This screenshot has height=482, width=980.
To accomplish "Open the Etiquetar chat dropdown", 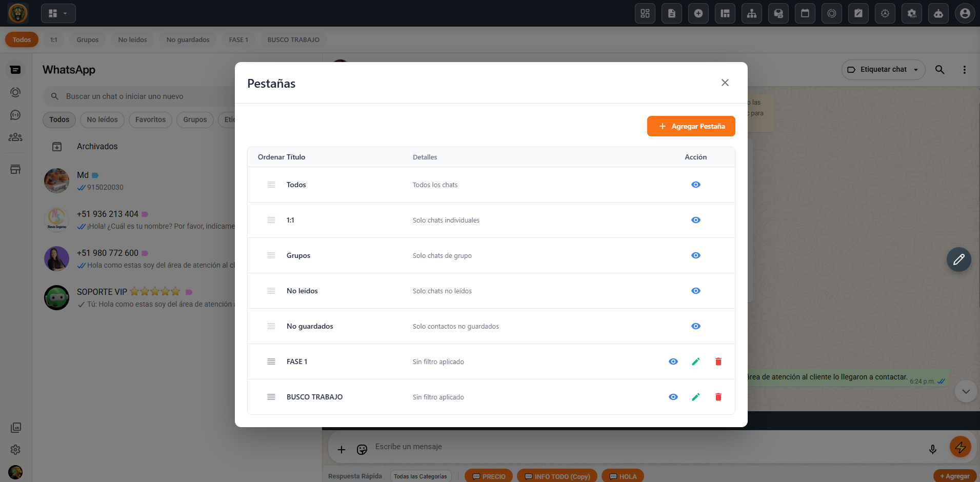I will click(883, 70).
